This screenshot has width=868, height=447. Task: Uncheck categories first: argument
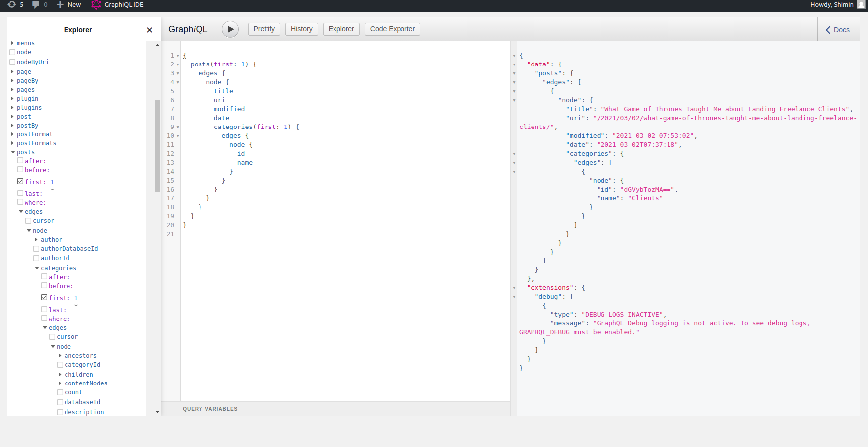(x=44, y=298)
